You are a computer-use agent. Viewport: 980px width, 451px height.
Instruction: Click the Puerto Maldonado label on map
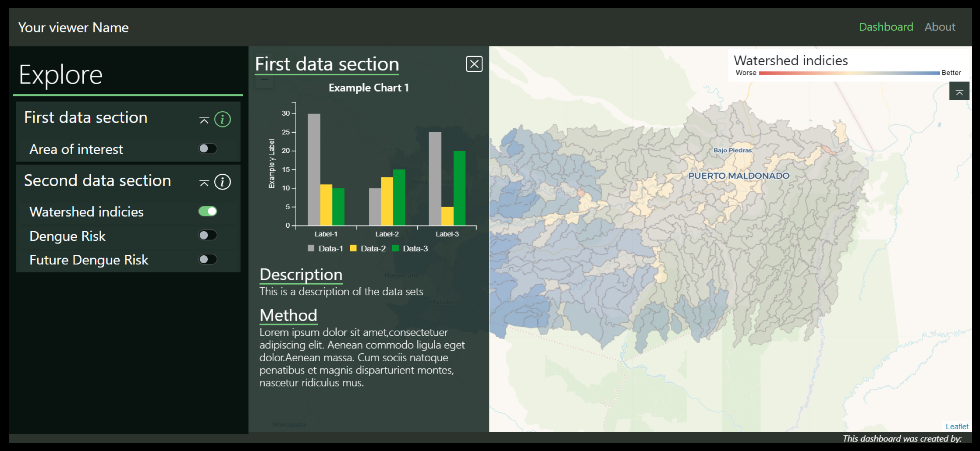(739, 176)
